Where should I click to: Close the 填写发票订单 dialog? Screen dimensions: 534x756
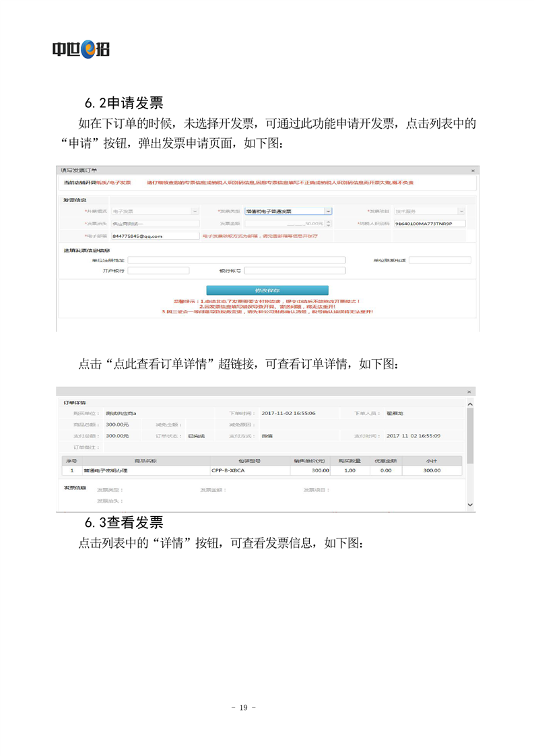473,171
